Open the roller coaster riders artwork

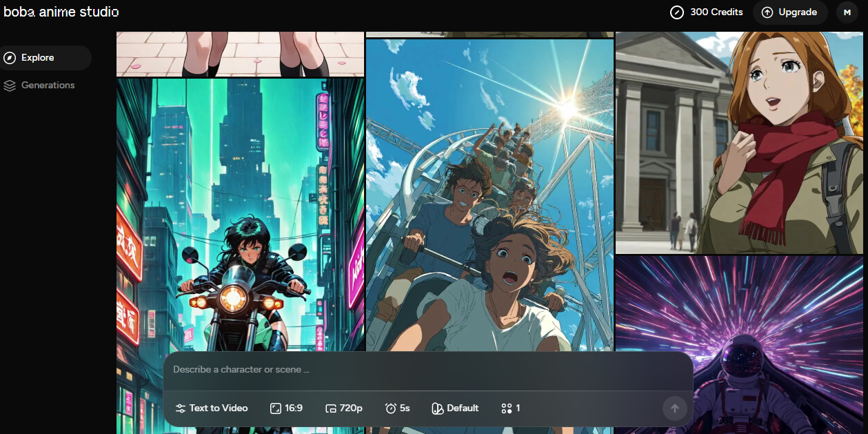[489, 195]
